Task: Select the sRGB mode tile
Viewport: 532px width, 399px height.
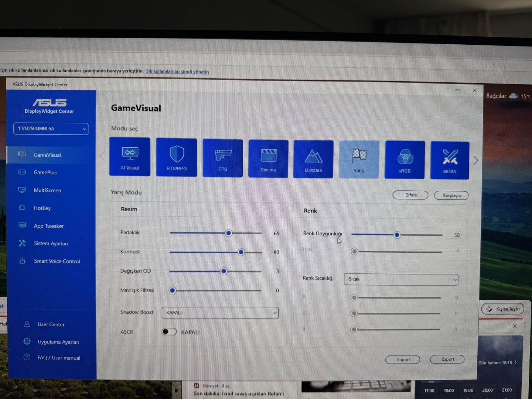Action: 405,160
